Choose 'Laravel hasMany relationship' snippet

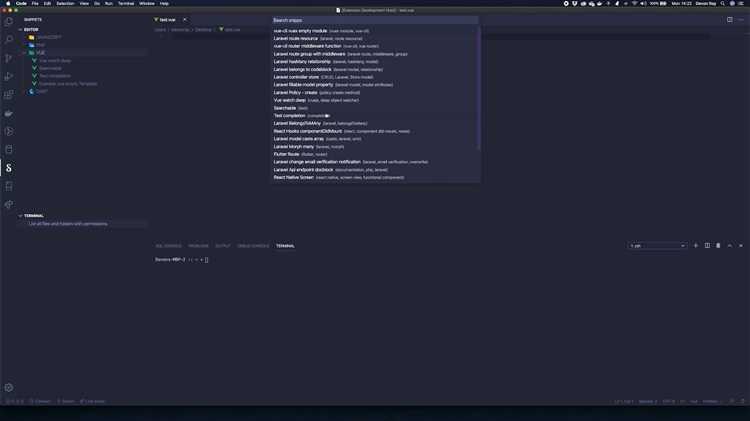click(x=375, y=62)
